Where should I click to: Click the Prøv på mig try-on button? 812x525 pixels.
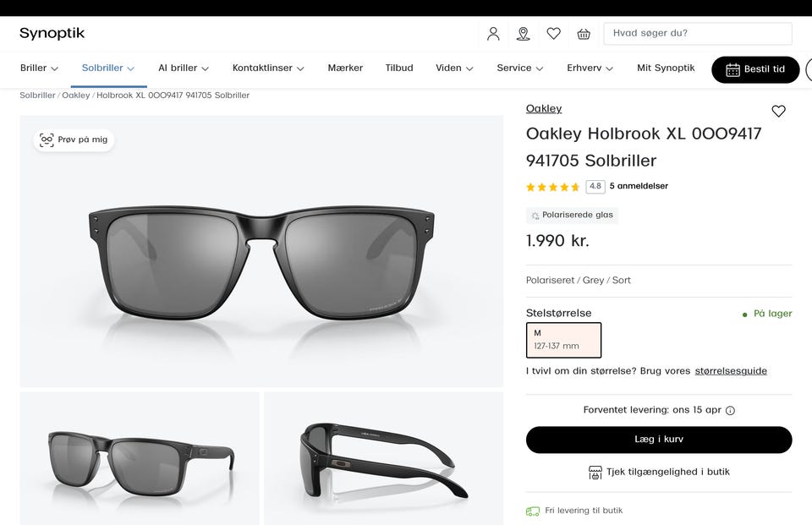coord(74,139)
